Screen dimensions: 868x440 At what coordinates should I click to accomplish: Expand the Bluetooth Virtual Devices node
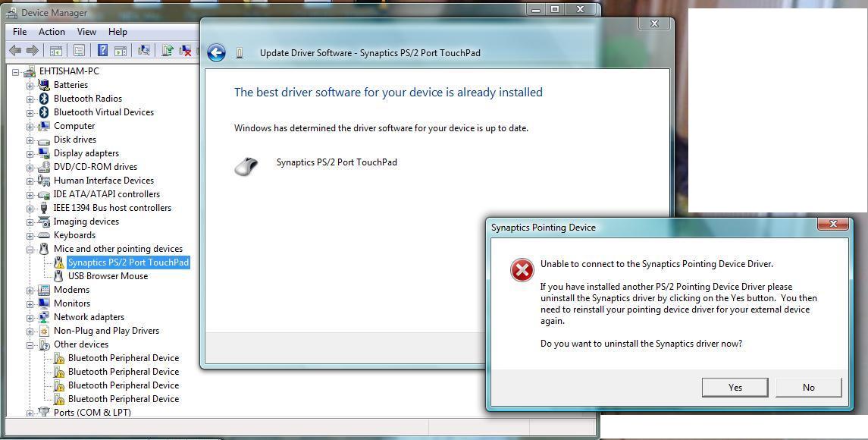pos(30,113)
